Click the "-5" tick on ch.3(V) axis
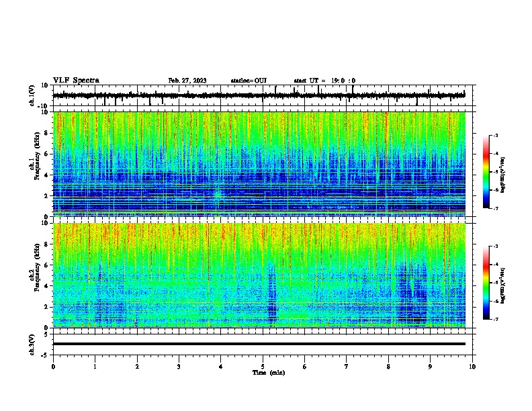The image size is (532, 411). pyautogui.click(x=45, y=355)
